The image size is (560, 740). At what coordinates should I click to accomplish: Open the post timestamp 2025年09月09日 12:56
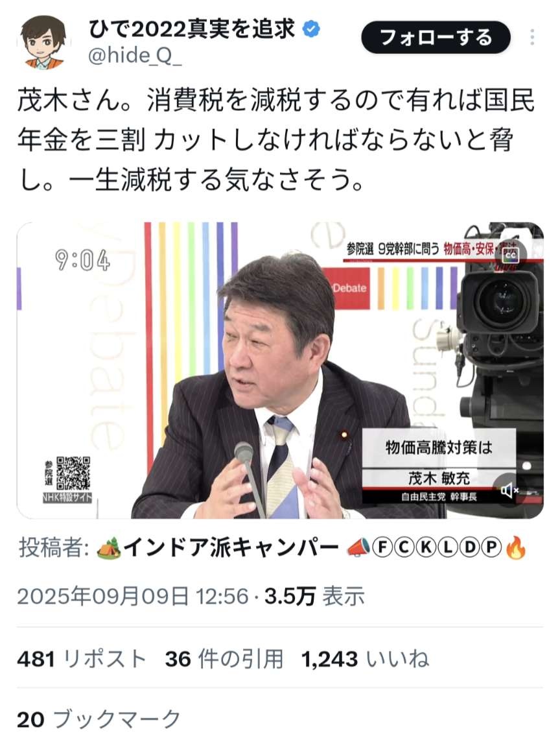[133, 596]
